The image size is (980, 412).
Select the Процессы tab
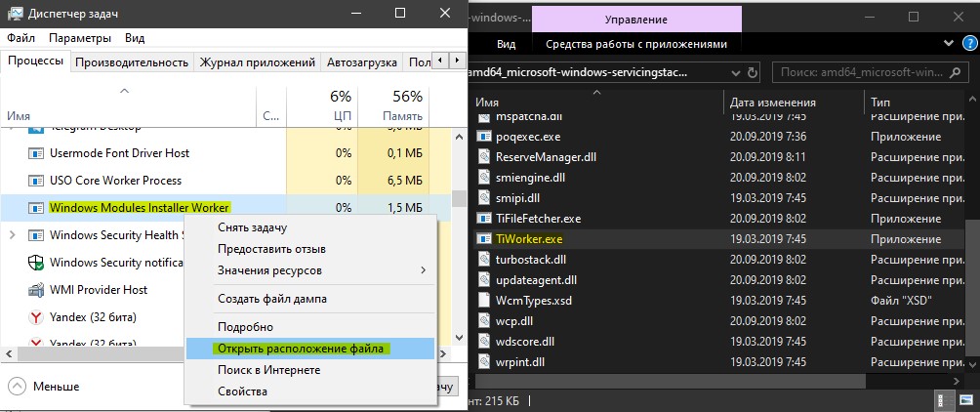coord(35,62)
